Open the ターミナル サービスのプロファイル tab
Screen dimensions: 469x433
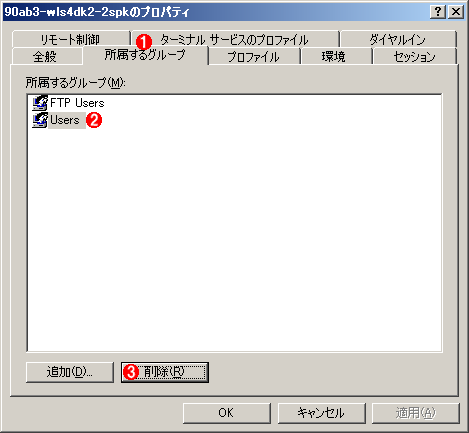[235, 39]
